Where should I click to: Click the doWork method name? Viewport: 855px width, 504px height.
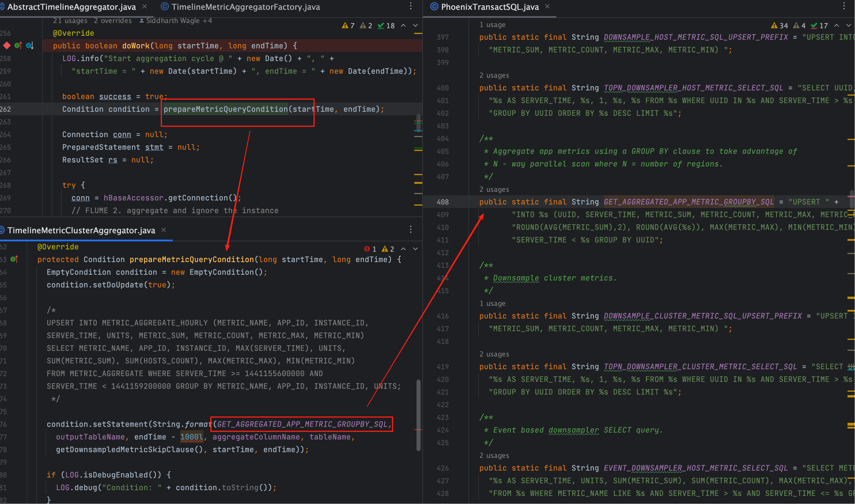click(x=136, y=46)
